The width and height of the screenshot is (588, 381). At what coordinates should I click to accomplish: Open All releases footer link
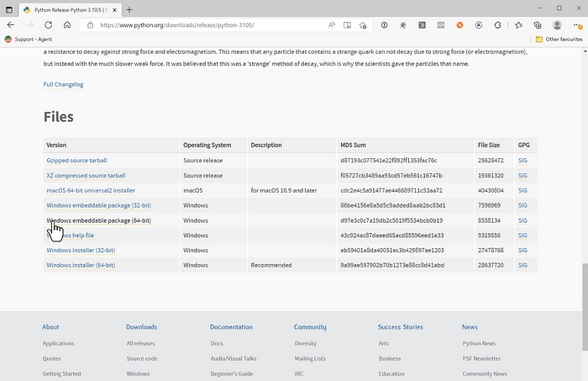pyautogui.click(x=140, y=343)
